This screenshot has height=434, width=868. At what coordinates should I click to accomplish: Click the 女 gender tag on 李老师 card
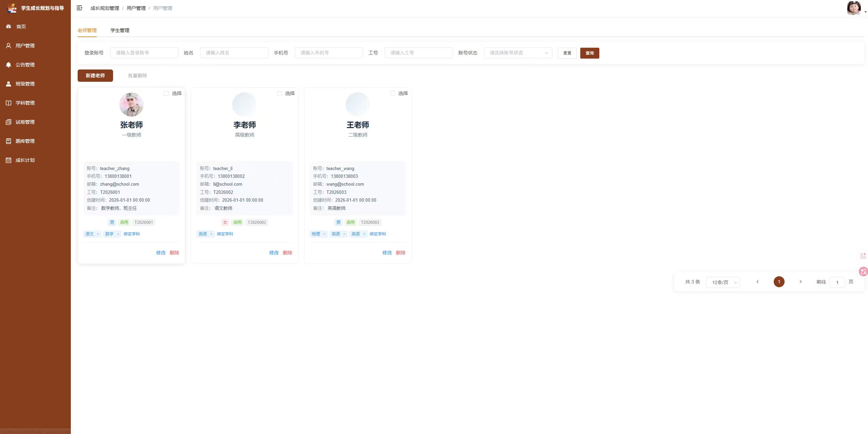[x=225, y=222]
